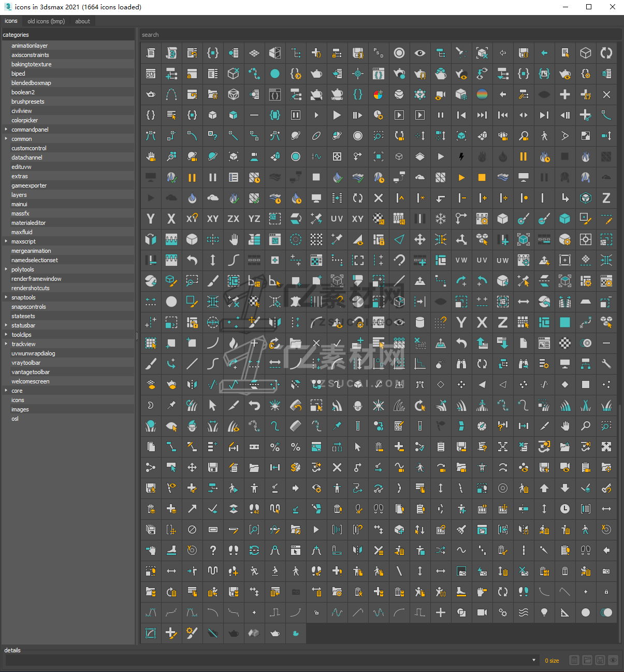Click the folder button in details bar
The image size is (624, 672).
[587, 660]
